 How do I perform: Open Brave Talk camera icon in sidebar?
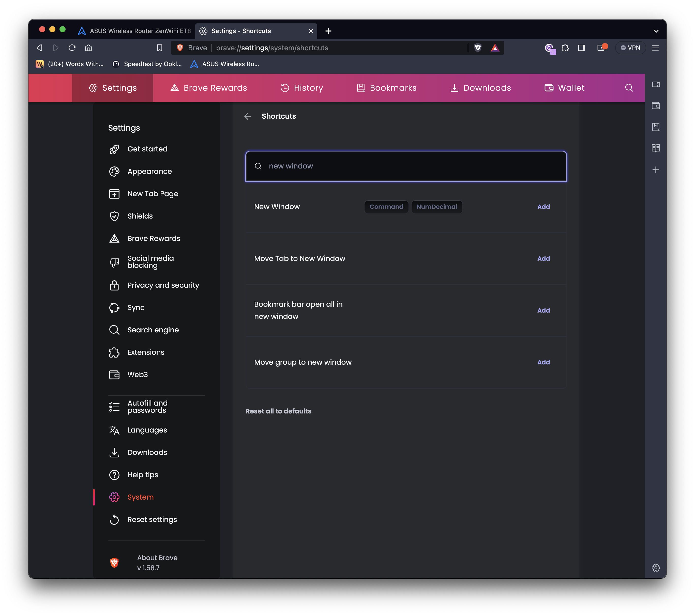point(656,84)
